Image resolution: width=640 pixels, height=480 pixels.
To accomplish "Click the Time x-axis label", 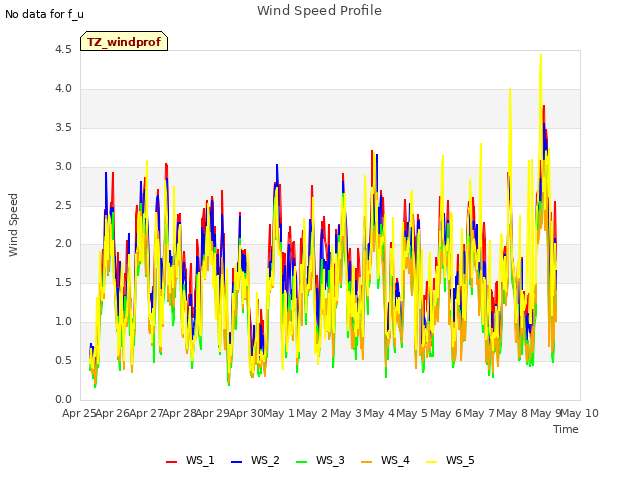I will point(566,429).
